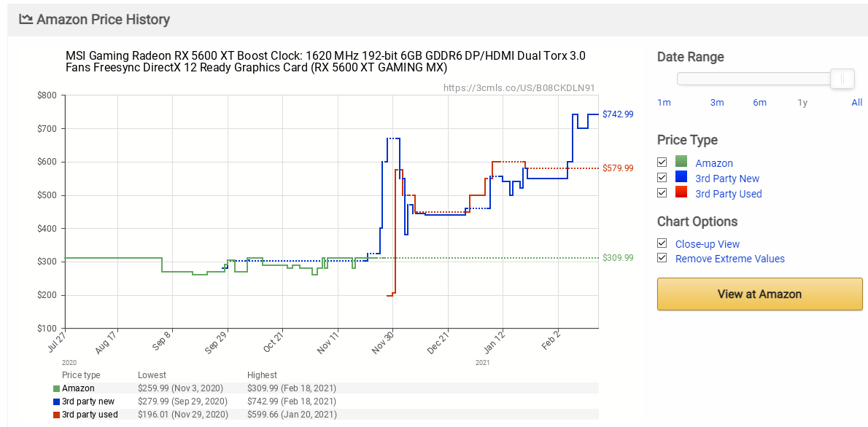The height and width of the screenshot is (427, 868).
Task: Click the 3rd party used legend row
Action: point(326,415)
